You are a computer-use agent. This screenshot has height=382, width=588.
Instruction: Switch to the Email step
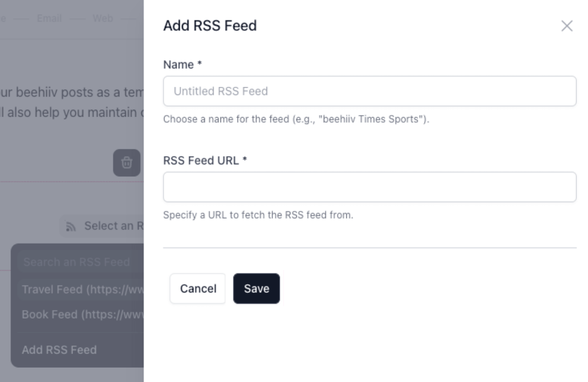50,18
